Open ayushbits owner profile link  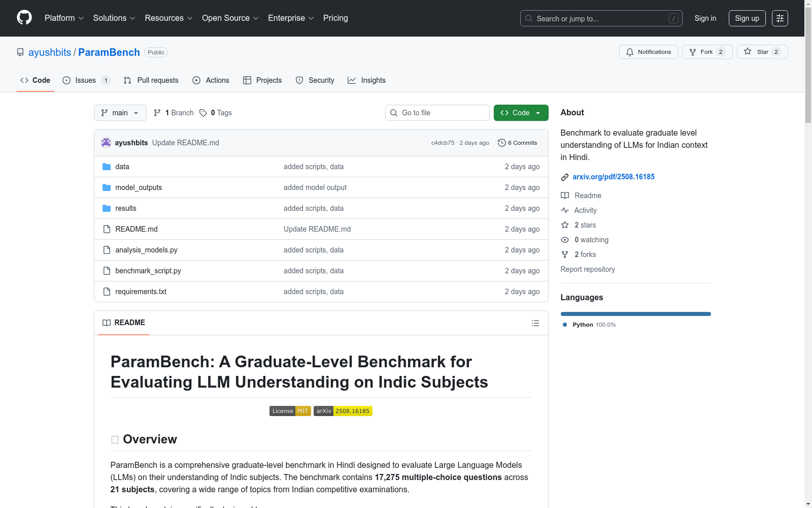click(x=50, y=52)
